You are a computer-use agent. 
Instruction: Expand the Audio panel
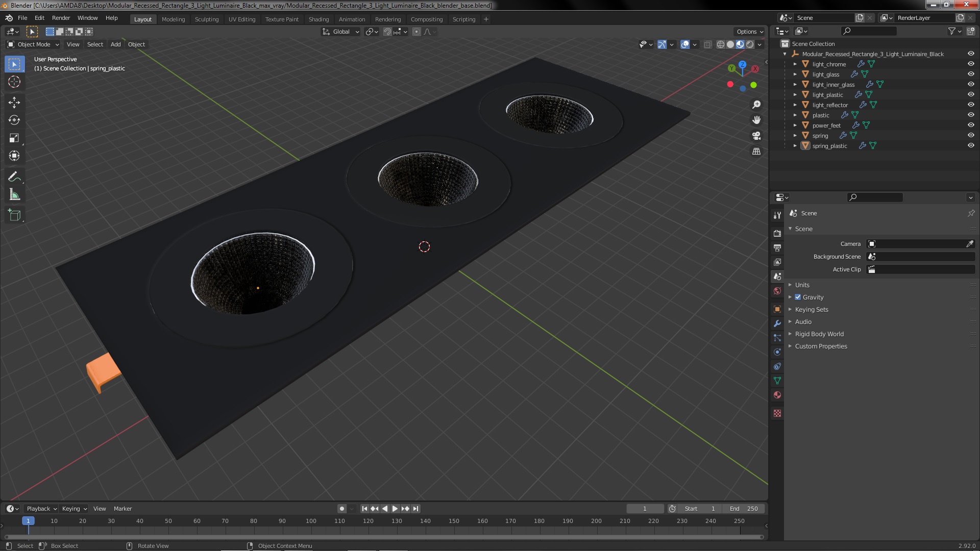803,321
